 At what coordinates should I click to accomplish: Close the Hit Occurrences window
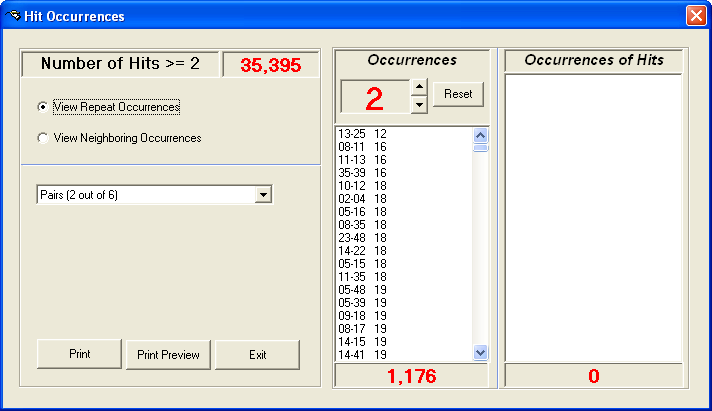coord(695,16)
